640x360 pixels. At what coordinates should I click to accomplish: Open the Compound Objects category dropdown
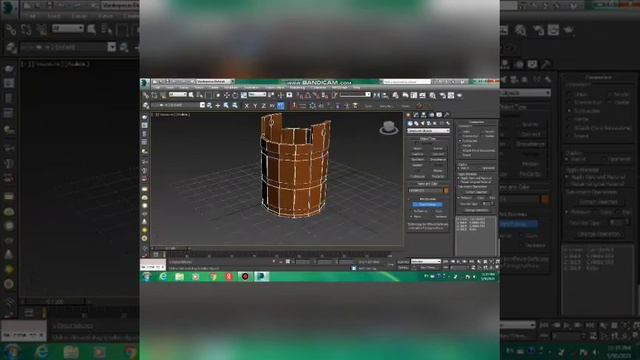[429, 131]
